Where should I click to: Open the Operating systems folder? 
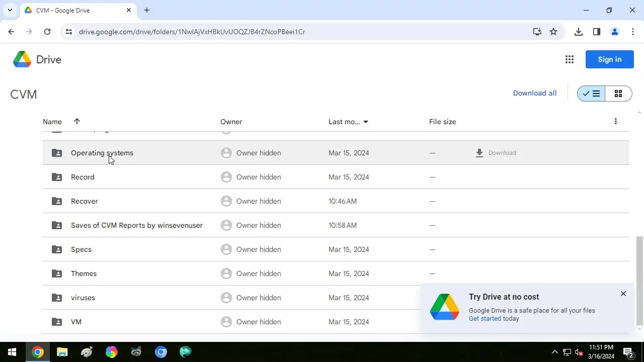[x=102, y=153]
